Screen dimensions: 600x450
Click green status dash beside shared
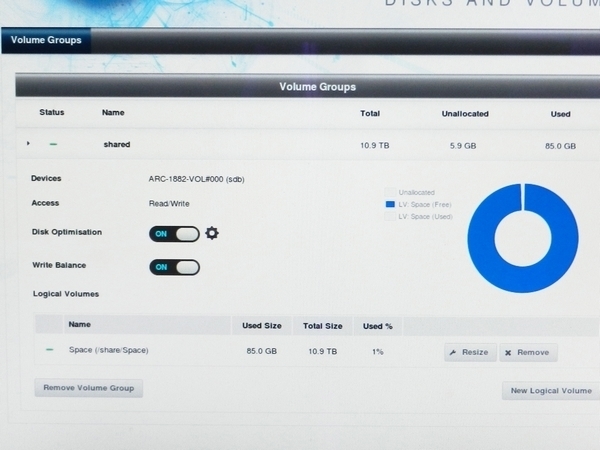(53, 144)
